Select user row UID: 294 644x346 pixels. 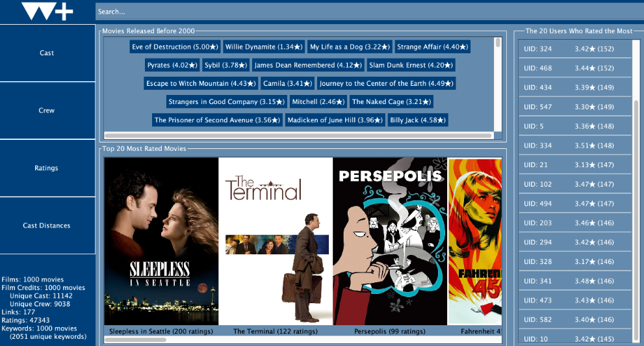pos(574,242)
